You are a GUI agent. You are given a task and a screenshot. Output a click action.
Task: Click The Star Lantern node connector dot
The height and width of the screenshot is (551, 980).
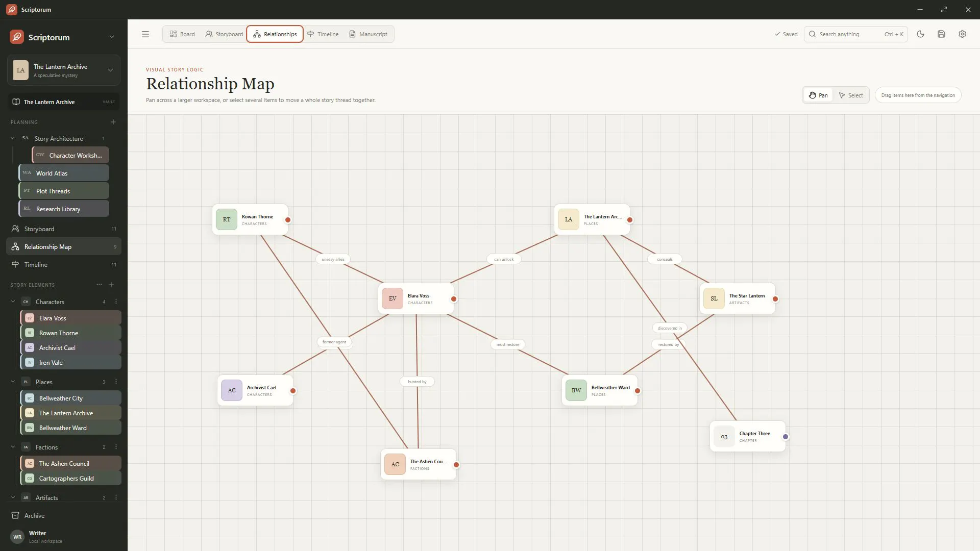point(775,299)
